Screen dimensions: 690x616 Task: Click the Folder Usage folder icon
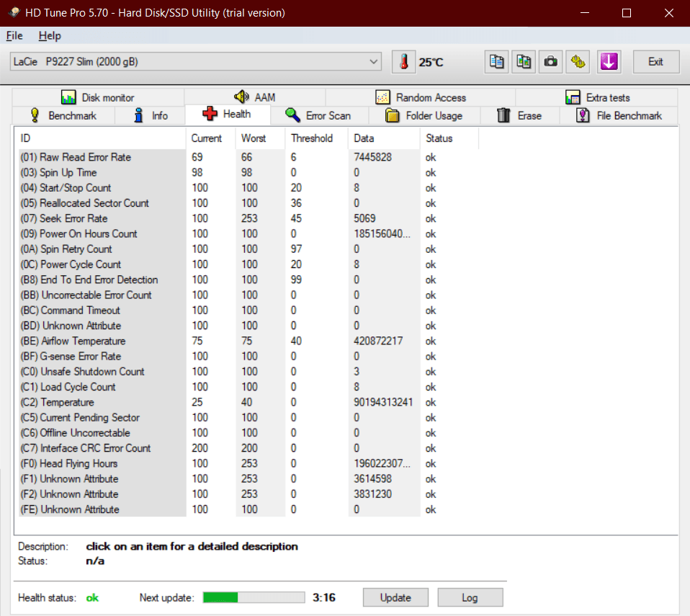coord(392,115)
